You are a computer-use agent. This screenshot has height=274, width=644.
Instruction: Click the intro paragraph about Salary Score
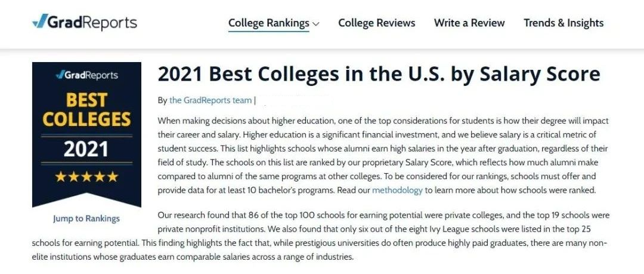point(383,156)
